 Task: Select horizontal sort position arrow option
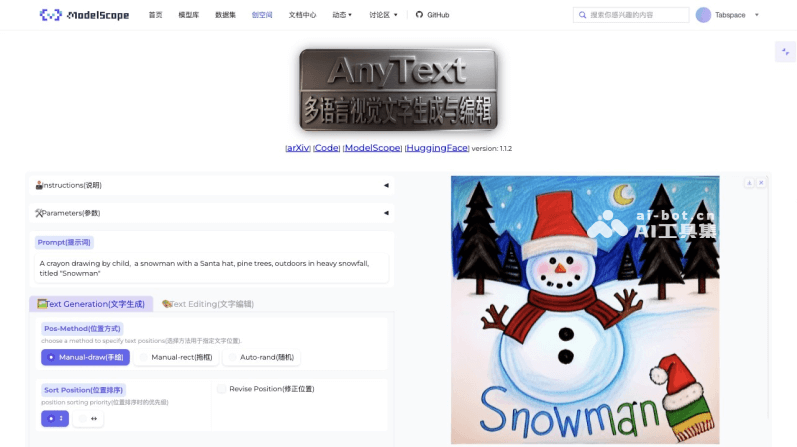tap(93, 418)
